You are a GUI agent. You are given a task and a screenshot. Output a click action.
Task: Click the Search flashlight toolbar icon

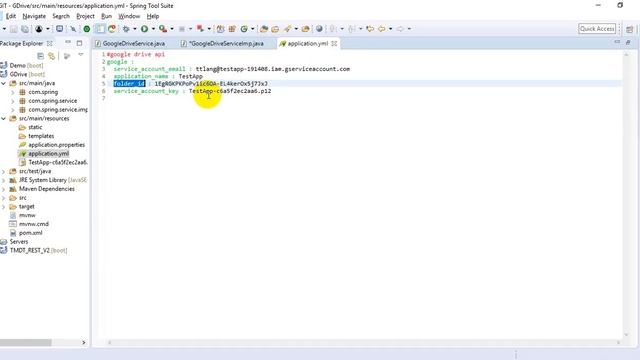(288, 29)
